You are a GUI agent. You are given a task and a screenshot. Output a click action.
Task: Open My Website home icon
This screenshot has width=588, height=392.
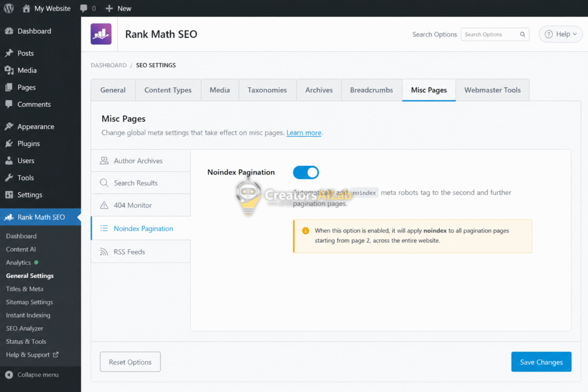coord(26,8)
